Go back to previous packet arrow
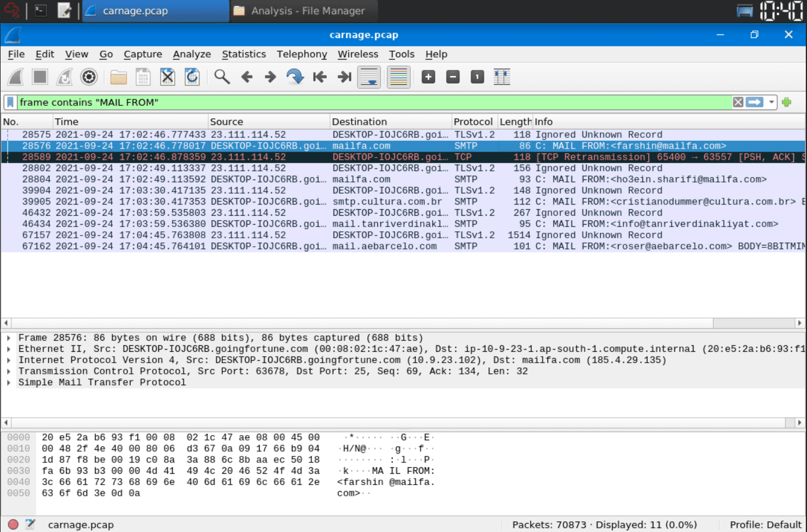807x532 pixels. (247, 77)
